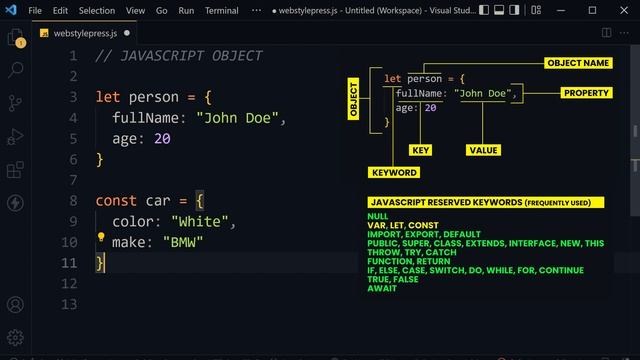Screen dimensions: 640x360
Task: Click the lightbulb code action on line 10
Action: tap(101, 237)
